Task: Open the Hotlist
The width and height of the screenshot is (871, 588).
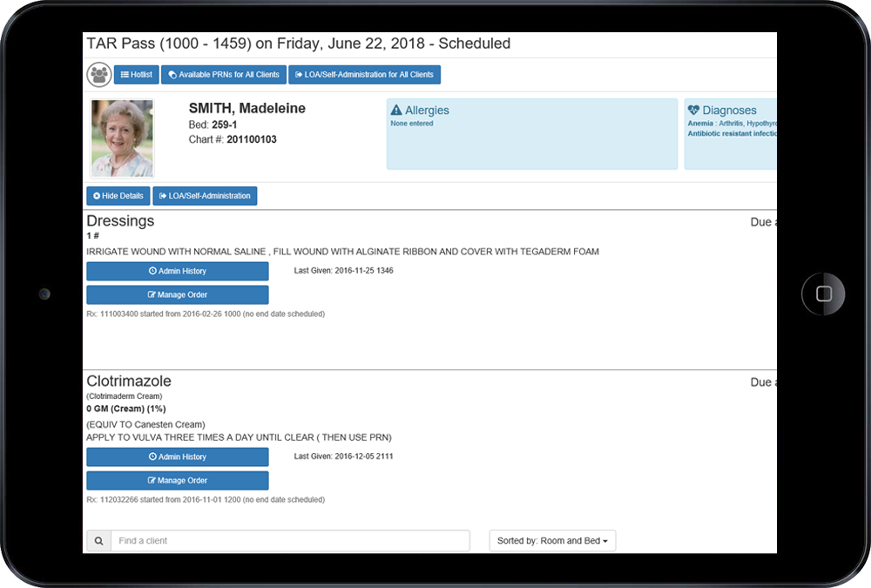Action: pyautogui.click(x=137, y=75)
